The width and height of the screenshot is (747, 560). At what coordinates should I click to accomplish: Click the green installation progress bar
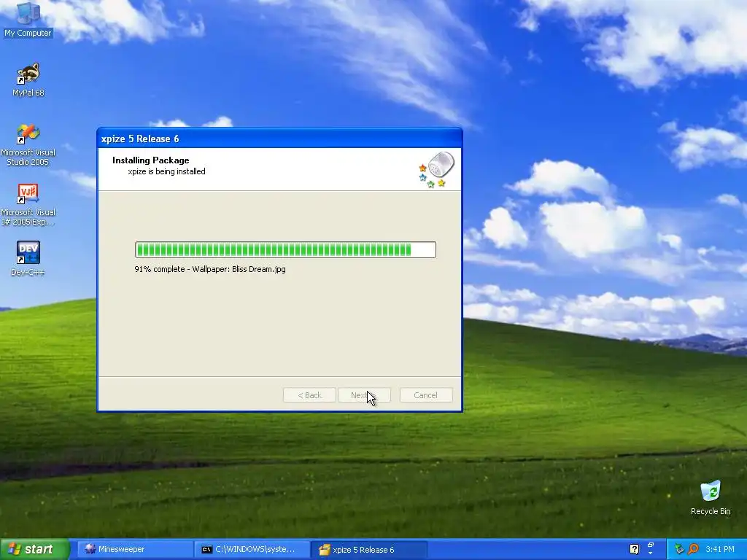click(285, 249)
